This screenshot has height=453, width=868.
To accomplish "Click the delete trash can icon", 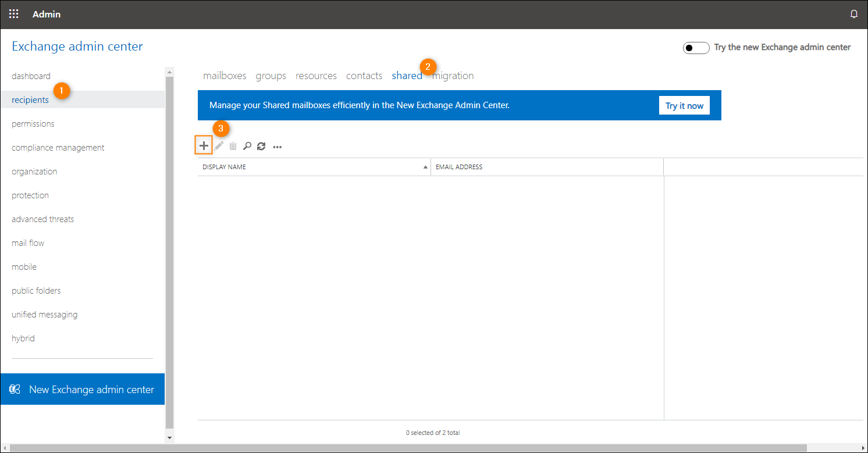I will click(233, 147).
